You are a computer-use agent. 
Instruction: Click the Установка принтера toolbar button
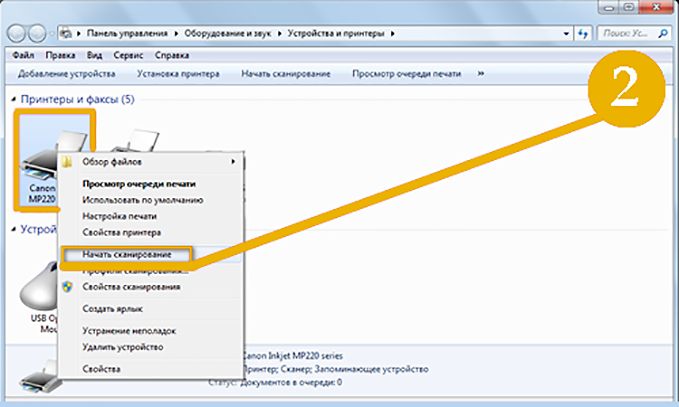(x=178, y=73)
